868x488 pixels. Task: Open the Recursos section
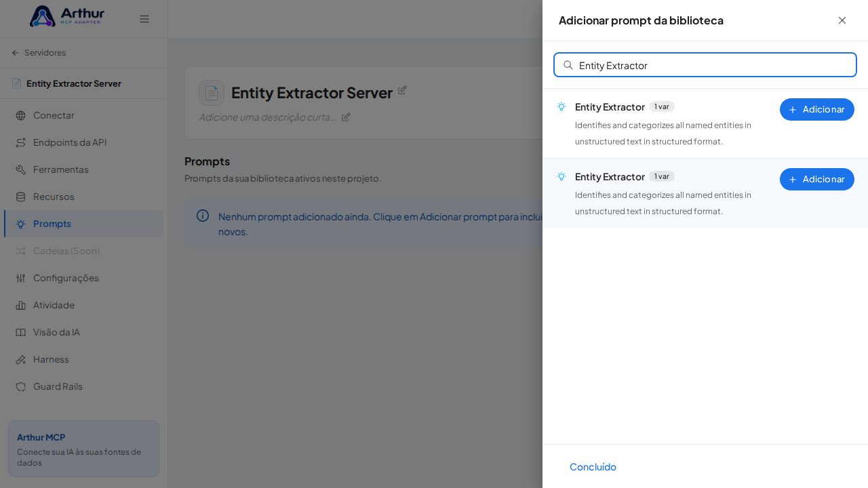[83, 197]
